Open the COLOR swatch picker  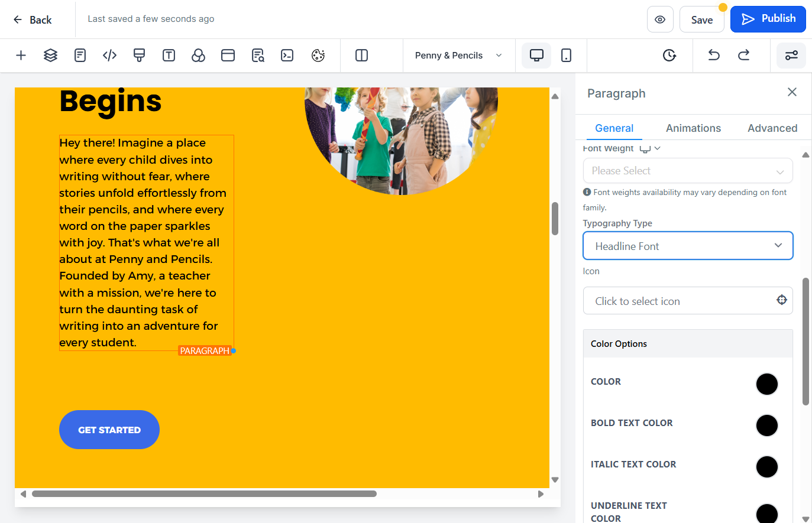click(767, 384)
